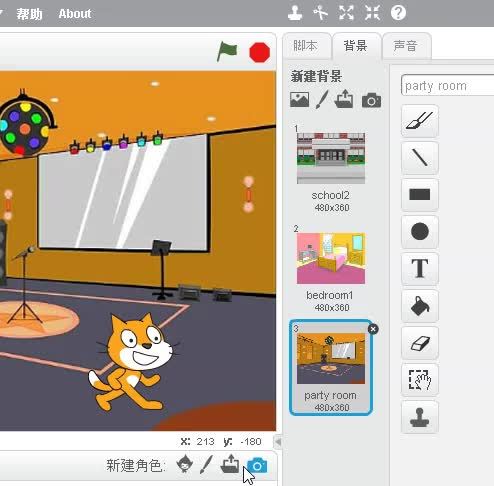The image size is (494, 486).
Task: Select the Line drawing tool
Action: (x=420, y=158)
